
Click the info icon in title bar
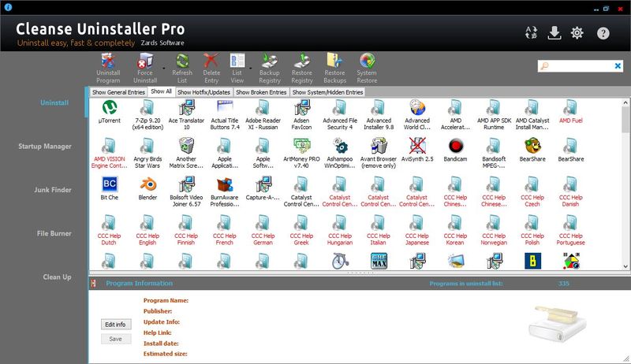[8, 7]
